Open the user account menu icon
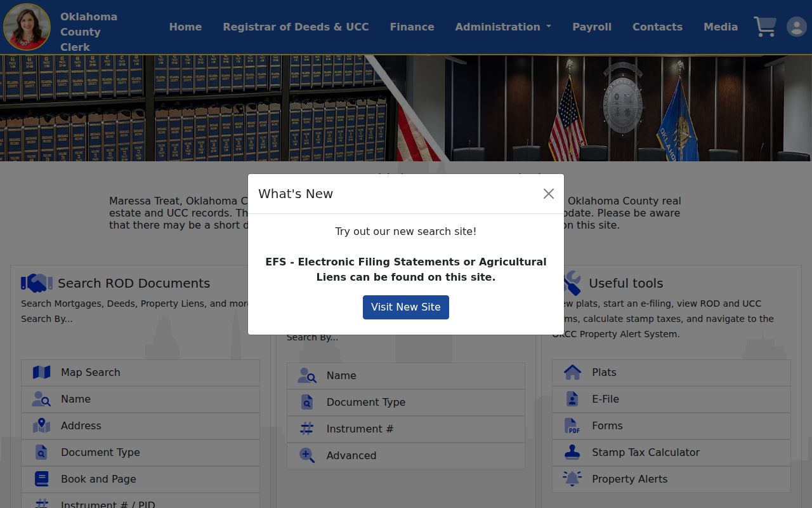Screen dimensions: 812x508 [797, 27]
